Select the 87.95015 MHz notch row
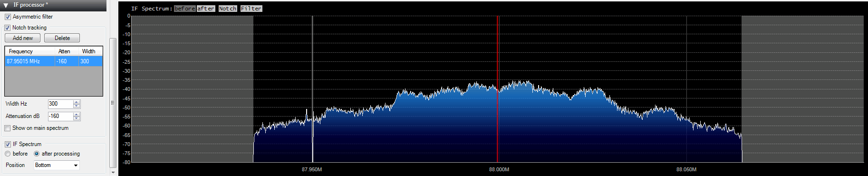 point(54,61)
